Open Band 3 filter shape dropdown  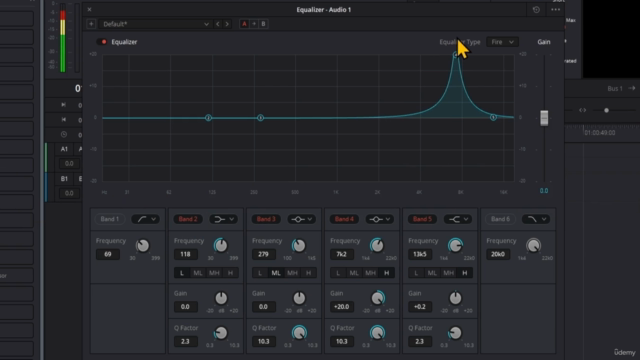(x=302, y=219)
